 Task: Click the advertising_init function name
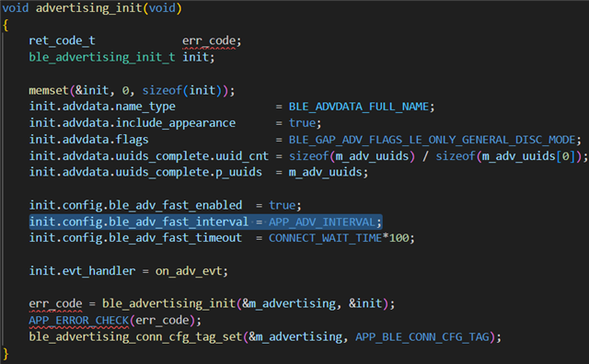89,8
